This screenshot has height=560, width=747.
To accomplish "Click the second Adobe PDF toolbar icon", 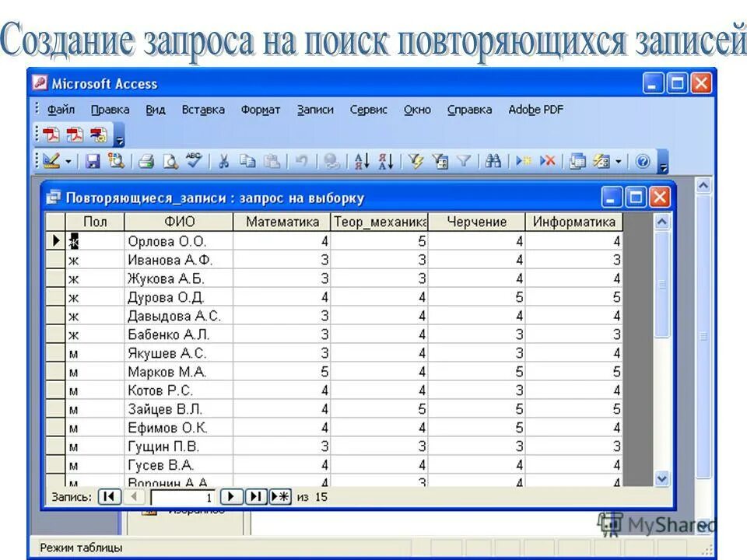I will tap(75, 135).
